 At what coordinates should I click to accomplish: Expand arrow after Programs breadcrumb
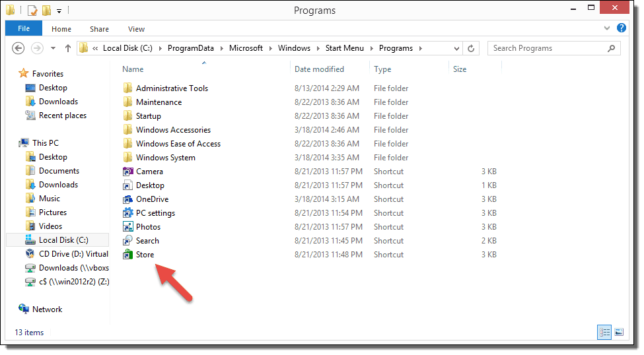[x=421, y=49]
